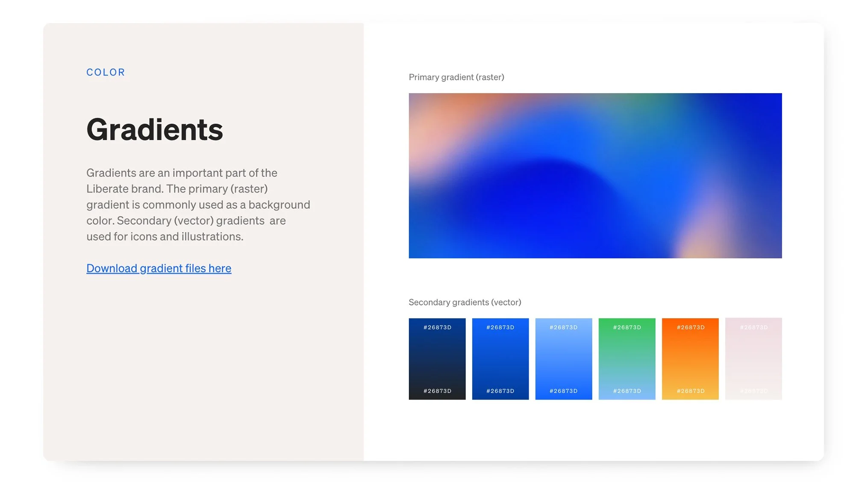Click the primary raster gradient image
Screen dimensions: 868x484
pos(595,176)
